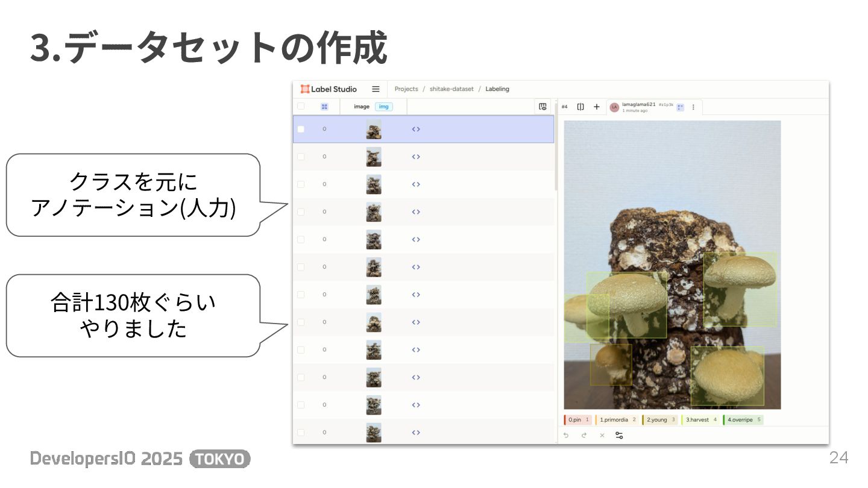The image size is (868, 488).
Task: Redo the labeling action
Action: [x=583, y=435]
